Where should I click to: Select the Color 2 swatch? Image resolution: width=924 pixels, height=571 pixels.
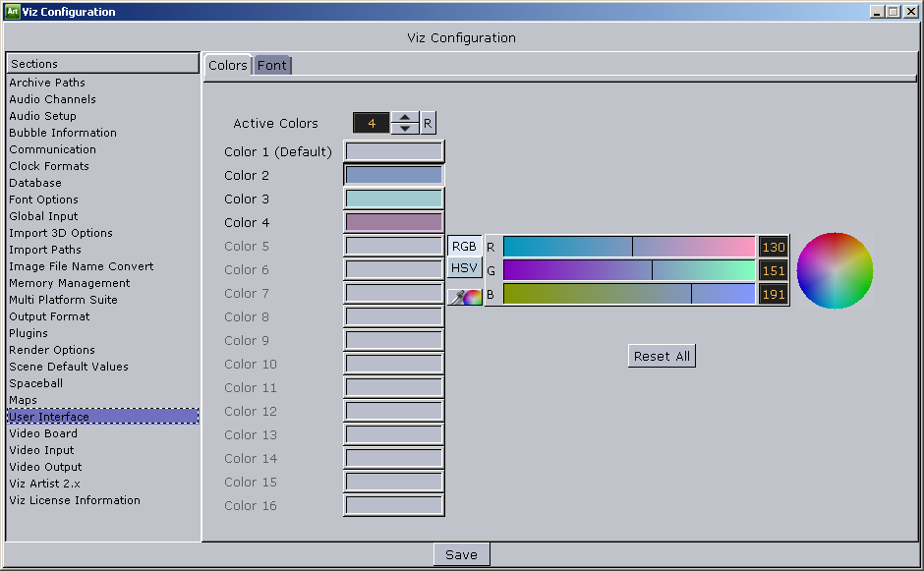[x=392, y=175]
